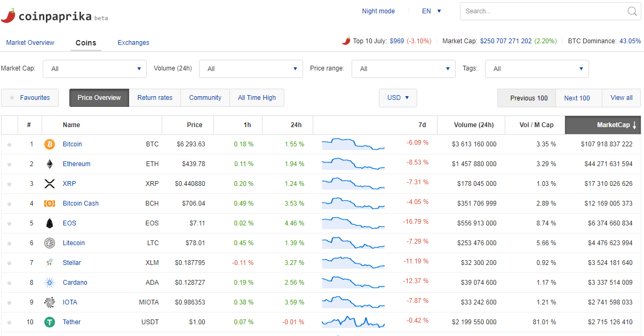This screenshot has width=644, height=336.
Task: Click into the Search input field
Action: [x=542, y=11]
